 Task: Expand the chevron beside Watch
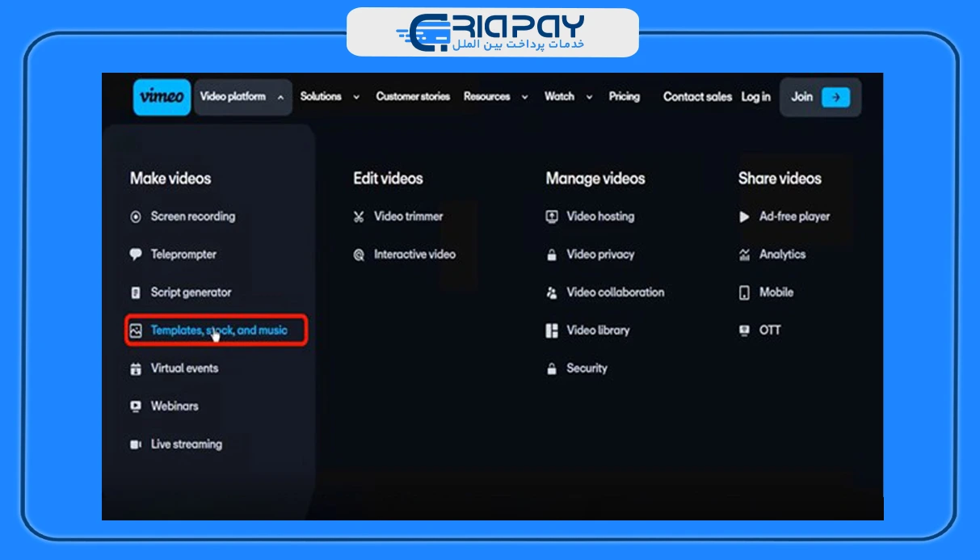pyautogui.click(x=589, y=97)
